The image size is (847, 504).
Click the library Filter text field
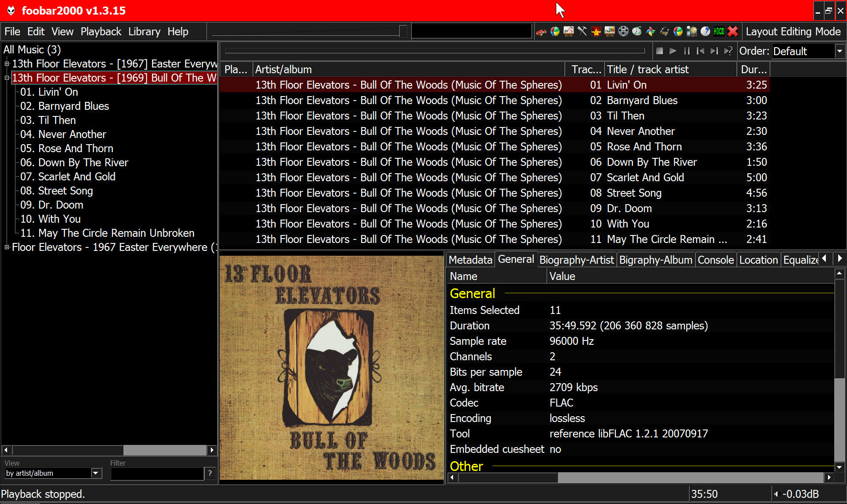tap(157, 473)
